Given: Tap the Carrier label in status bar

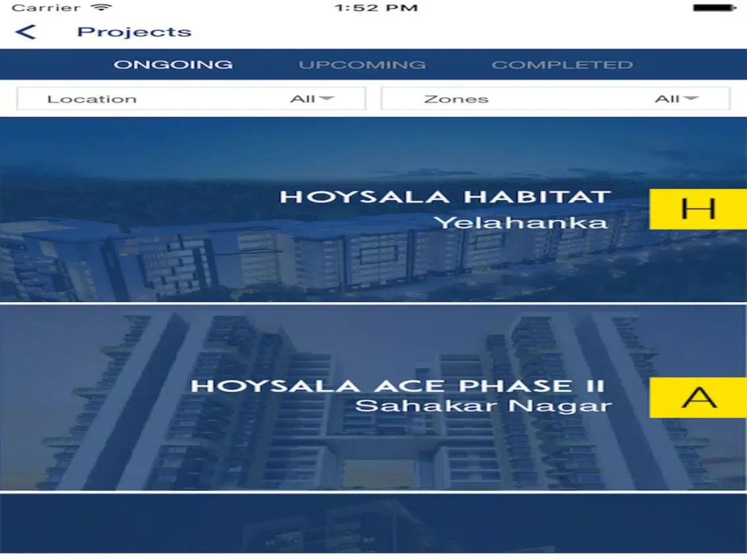Looking at the screenshot, I should point(46,8).
